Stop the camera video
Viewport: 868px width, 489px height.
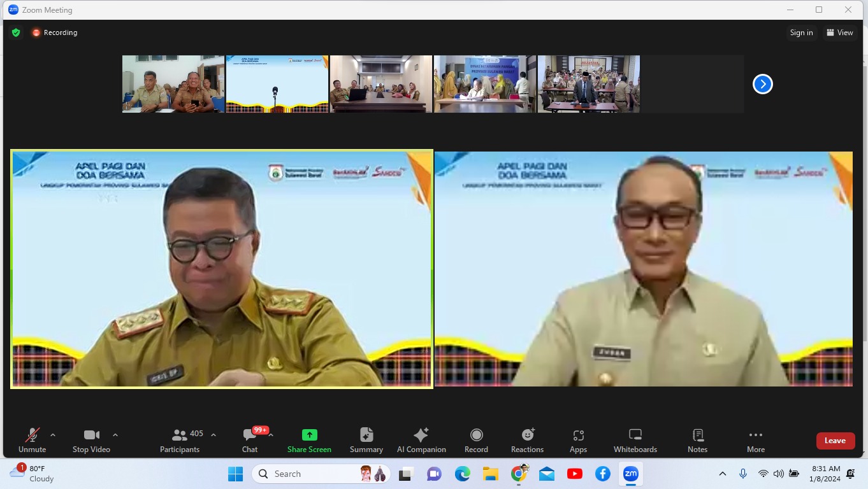pyautogui.click(x=91, y=440)
